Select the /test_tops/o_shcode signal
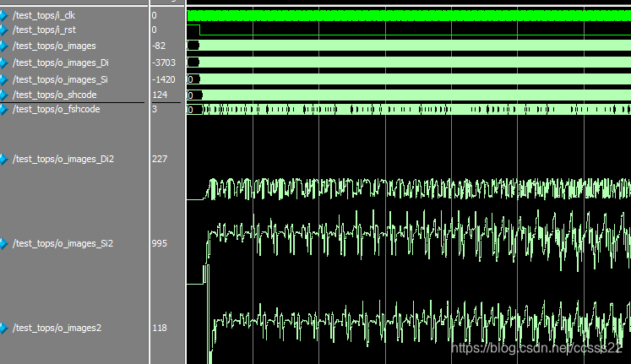The width and height of the screenshot is (631, 364). pyautogui.click(x=55, y=95)
